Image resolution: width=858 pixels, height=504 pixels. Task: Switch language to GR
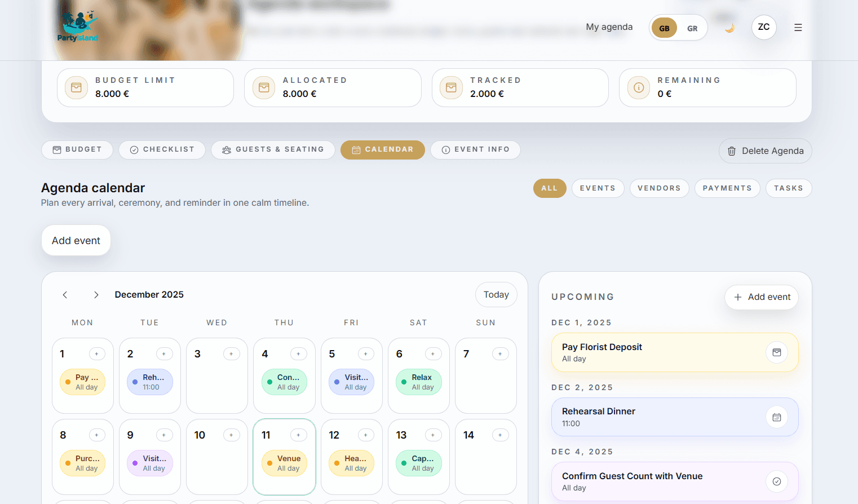pos(692,27)
